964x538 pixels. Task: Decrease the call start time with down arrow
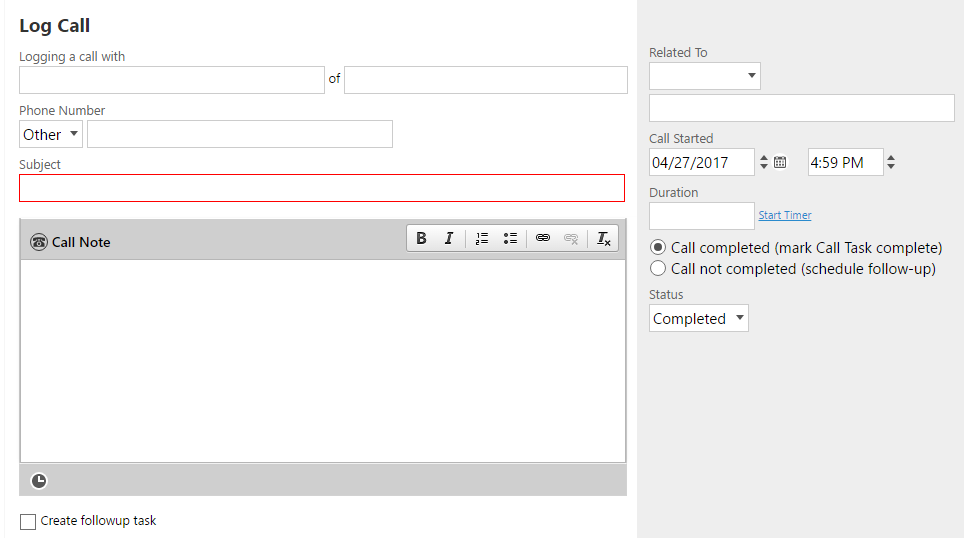(x=891, y=167)
